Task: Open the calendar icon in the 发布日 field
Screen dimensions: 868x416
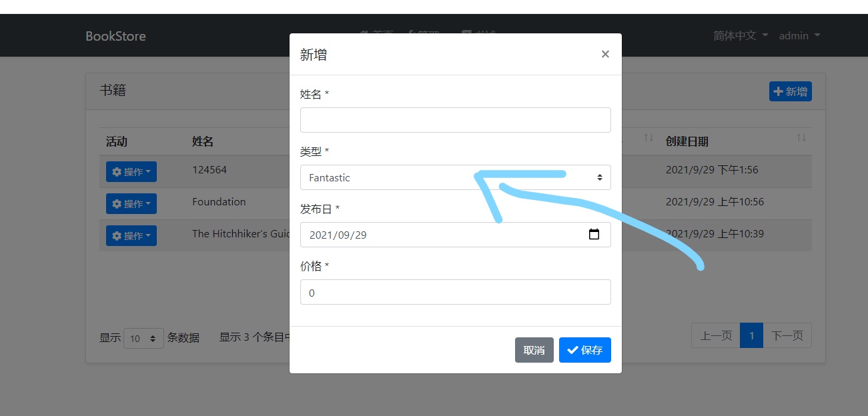Action: (x=595, y=234)
